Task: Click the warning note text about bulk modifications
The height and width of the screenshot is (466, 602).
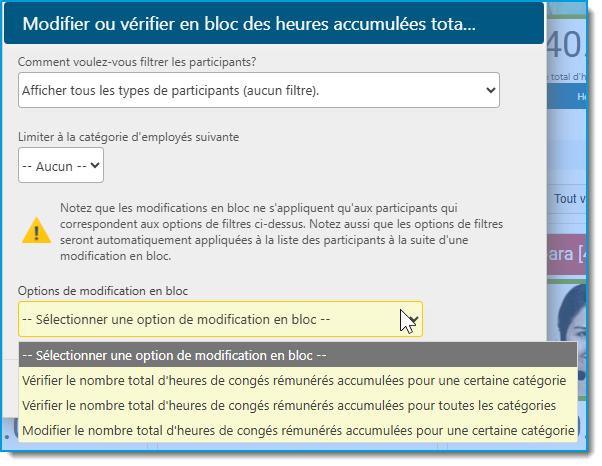Action: click(281, 232)
